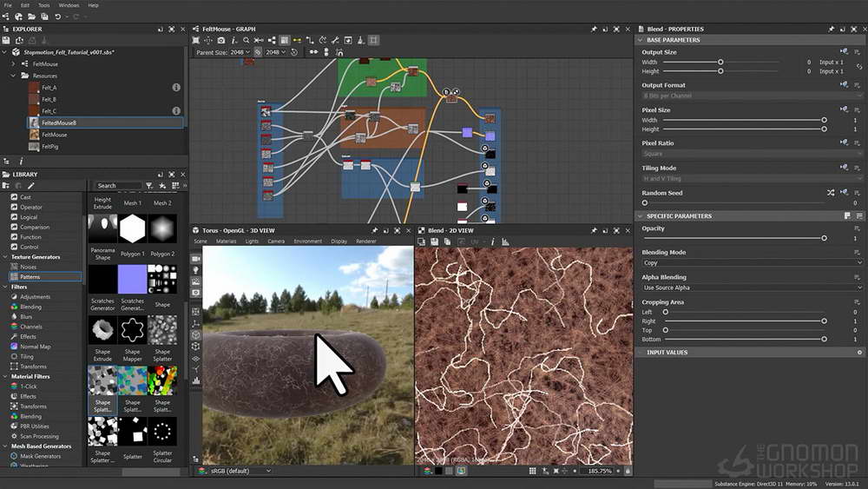Click the magnifier search icon in graph toolbar

(x=247, y=41)
